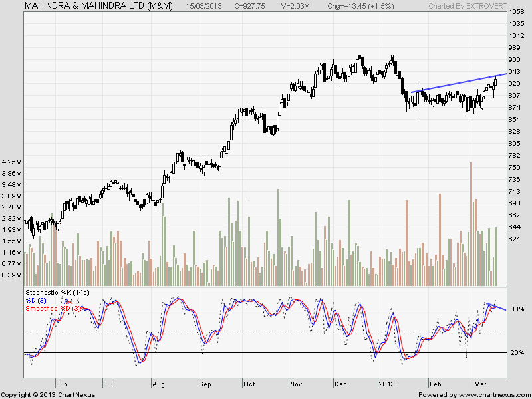Viewport: 532px width, 399px height.
Task: Click the 2.32M volume axis label
Action: click(12, 219)
